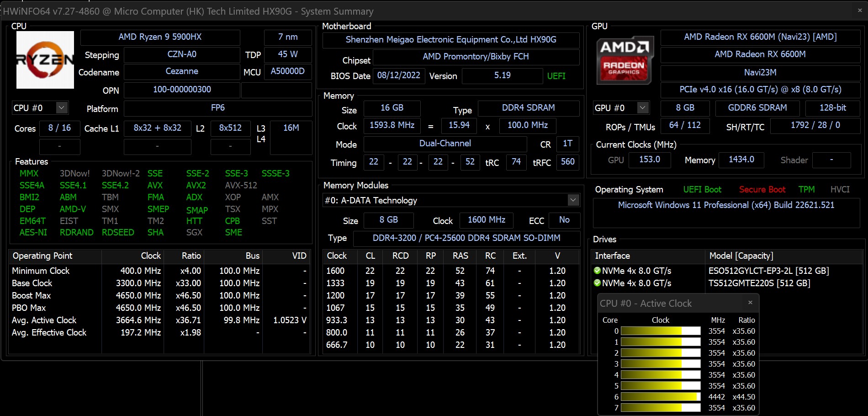868x416 pixels.
Task: Click the AMD-V feature label
Action: click(x=73, y=209)
